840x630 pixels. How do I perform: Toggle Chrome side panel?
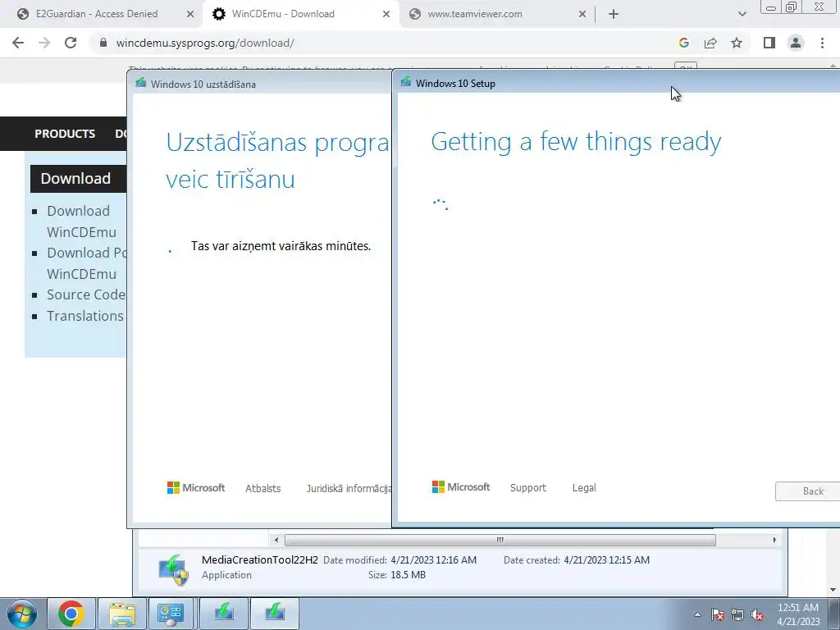(x=769, y=43)
